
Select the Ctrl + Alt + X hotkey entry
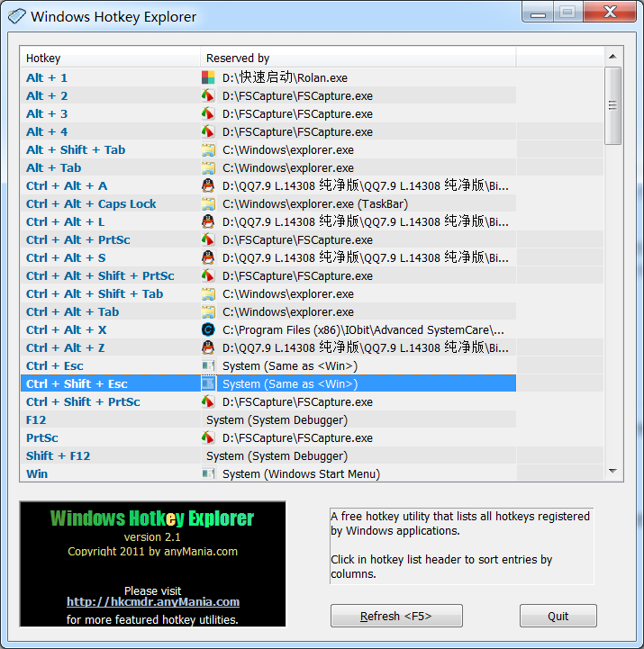pos(268,329)
